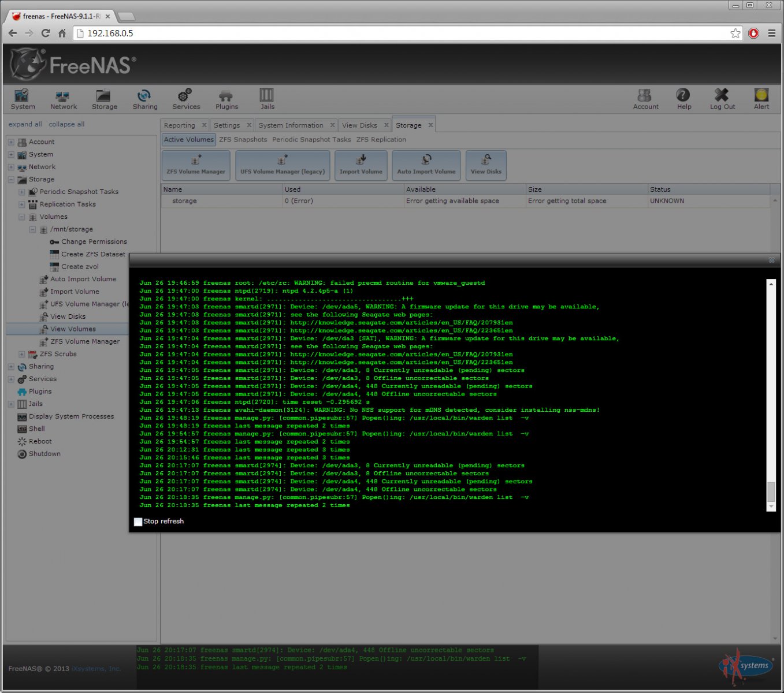Select Reboot in the sidebar tree
Screen dimensions: 784x693
(40, 441)
